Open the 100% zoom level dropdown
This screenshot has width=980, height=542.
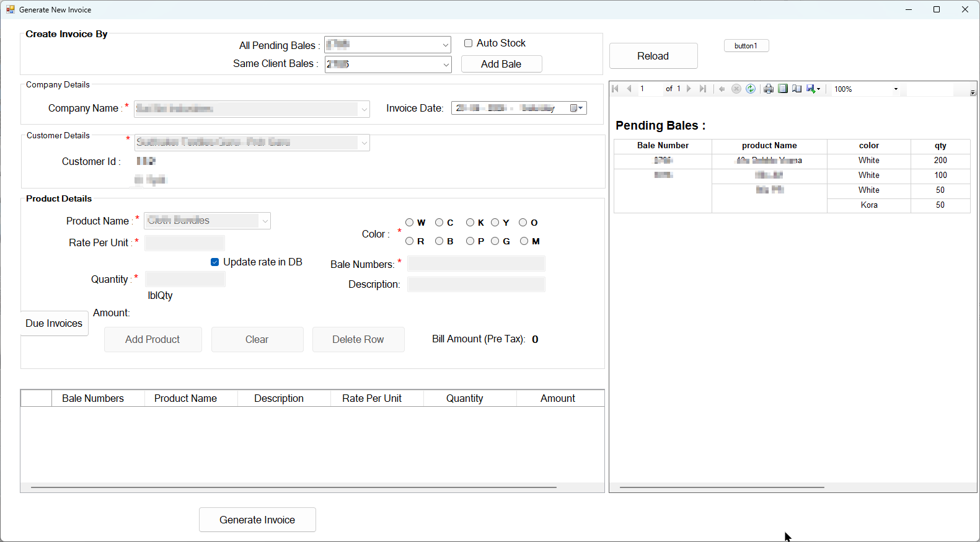click(x=896, y=89)
